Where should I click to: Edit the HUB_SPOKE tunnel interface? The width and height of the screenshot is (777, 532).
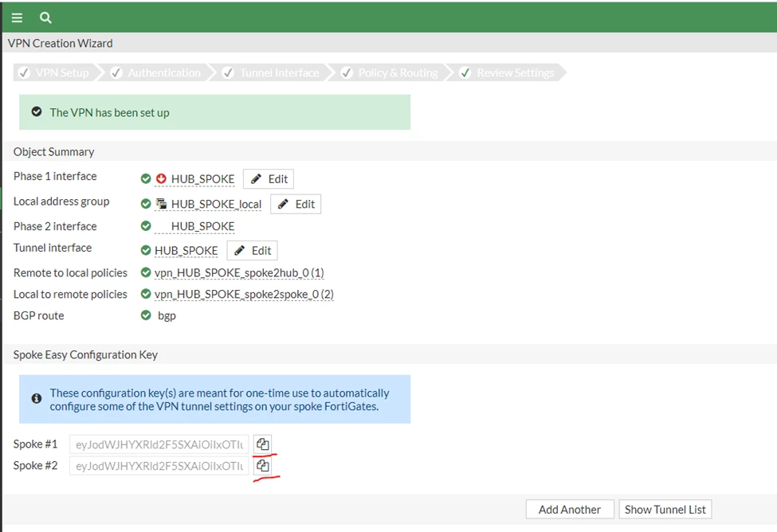click(253, 251)
